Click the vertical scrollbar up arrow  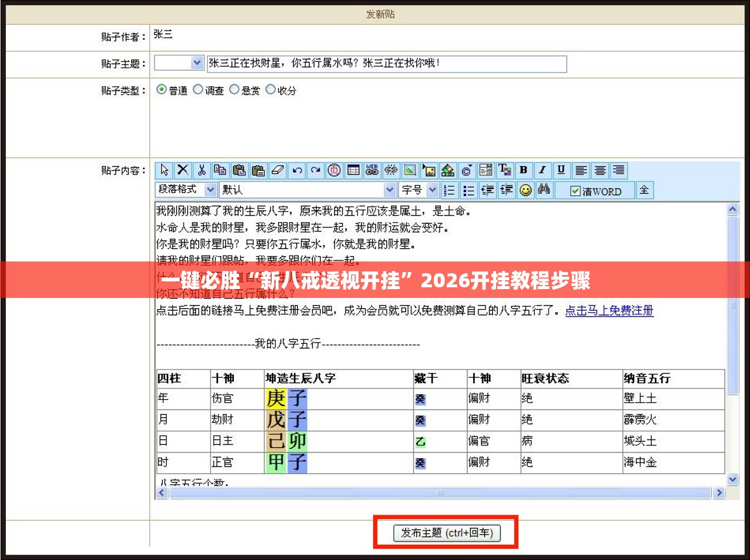(x=733, y=209)
